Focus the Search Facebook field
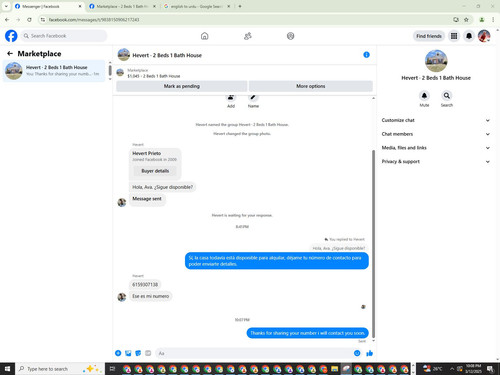The height and width of the screenshot is (375, 500). (64, 36)
